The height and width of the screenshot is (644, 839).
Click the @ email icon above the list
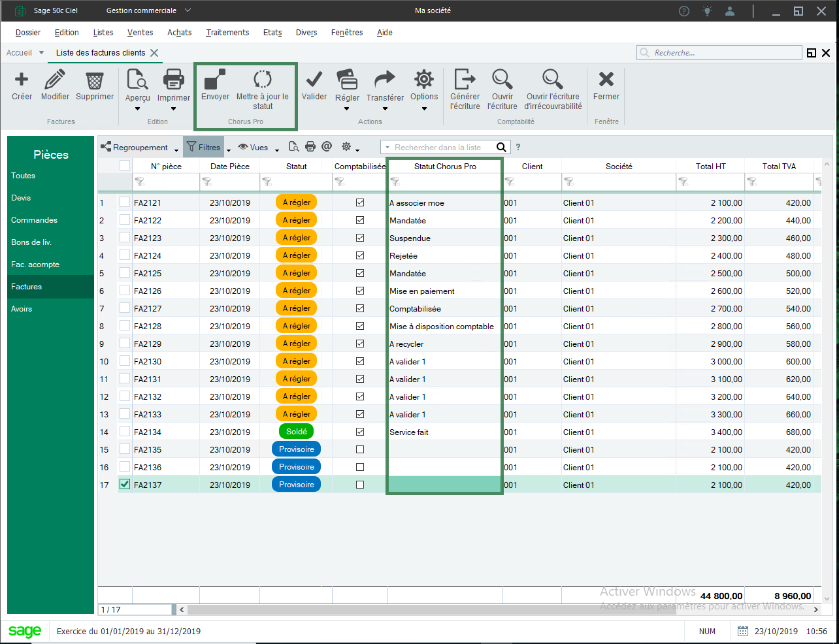coord(327,146)
